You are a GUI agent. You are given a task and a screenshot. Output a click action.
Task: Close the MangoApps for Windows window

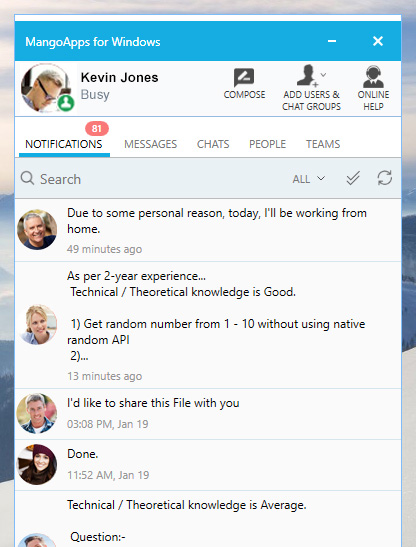[378, 41]
